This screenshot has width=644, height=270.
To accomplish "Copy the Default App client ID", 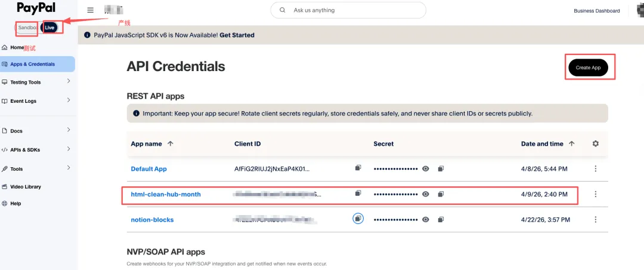I will pyautogui.click(x=358, y=168).
